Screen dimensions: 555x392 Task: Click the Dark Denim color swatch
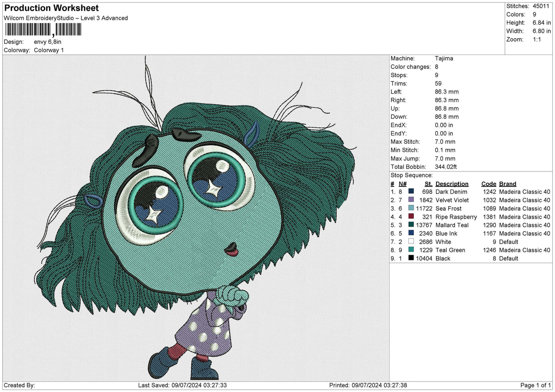[411, 191]
